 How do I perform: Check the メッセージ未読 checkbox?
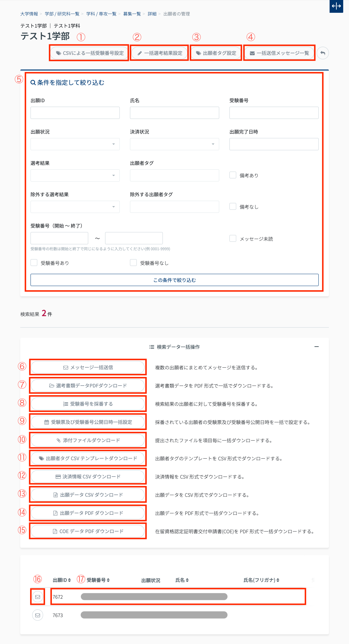click(233, 239)
